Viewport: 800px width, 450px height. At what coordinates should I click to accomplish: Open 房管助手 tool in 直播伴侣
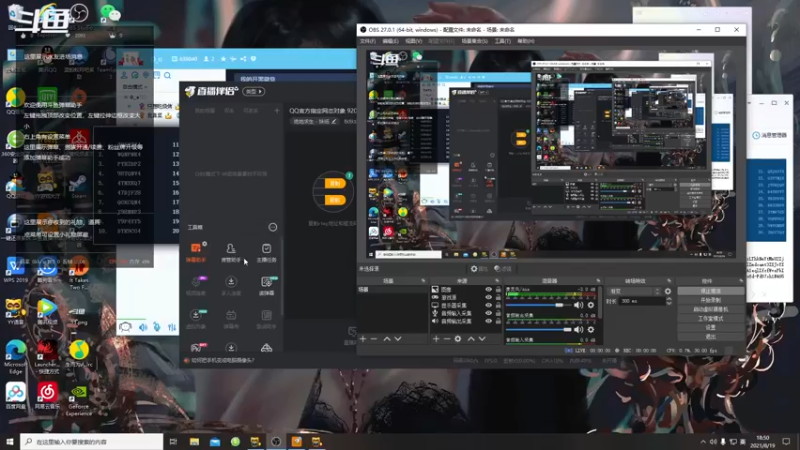point(231,253)
